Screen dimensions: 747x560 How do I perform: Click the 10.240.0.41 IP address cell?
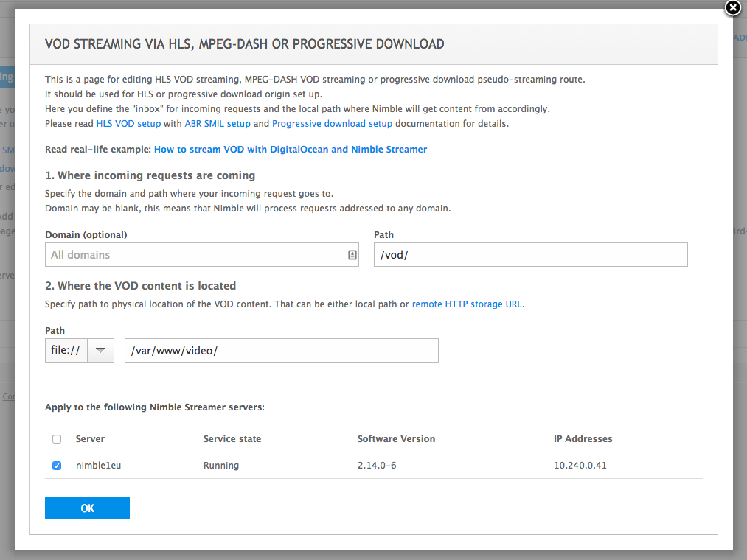[x=580, y=466]
